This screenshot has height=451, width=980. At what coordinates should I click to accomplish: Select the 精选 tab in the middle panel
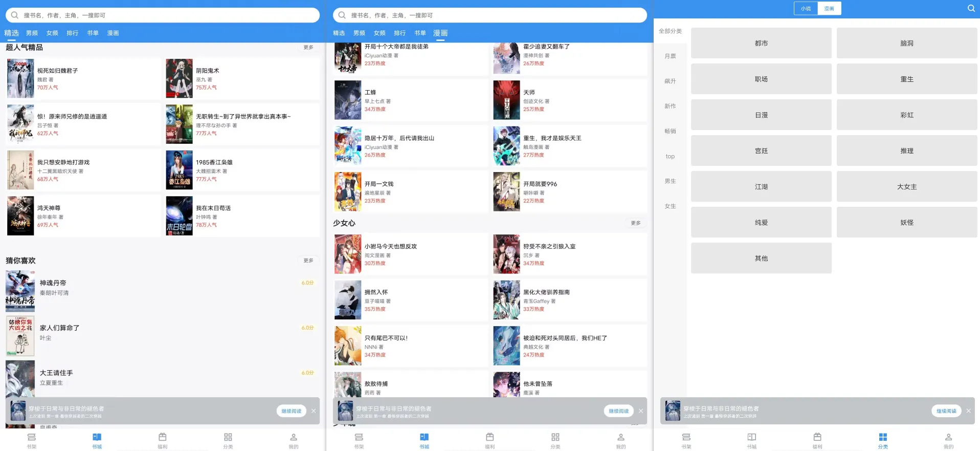[339, 33]
